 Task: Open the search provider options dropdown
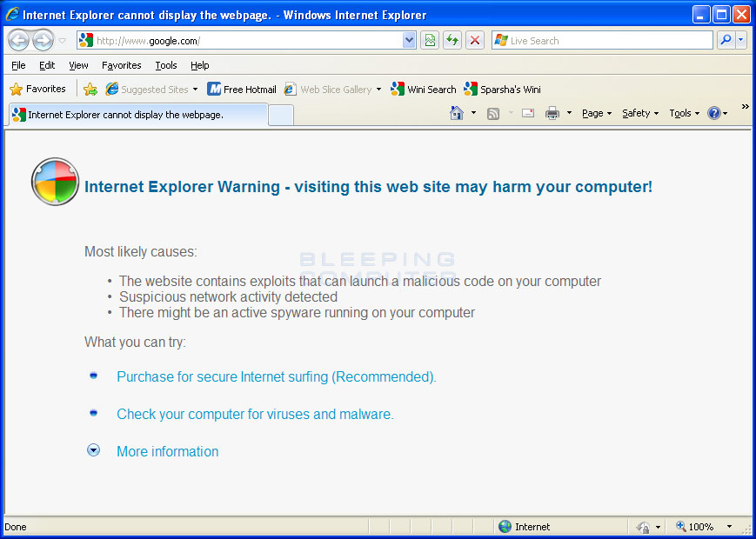point(741,41)
